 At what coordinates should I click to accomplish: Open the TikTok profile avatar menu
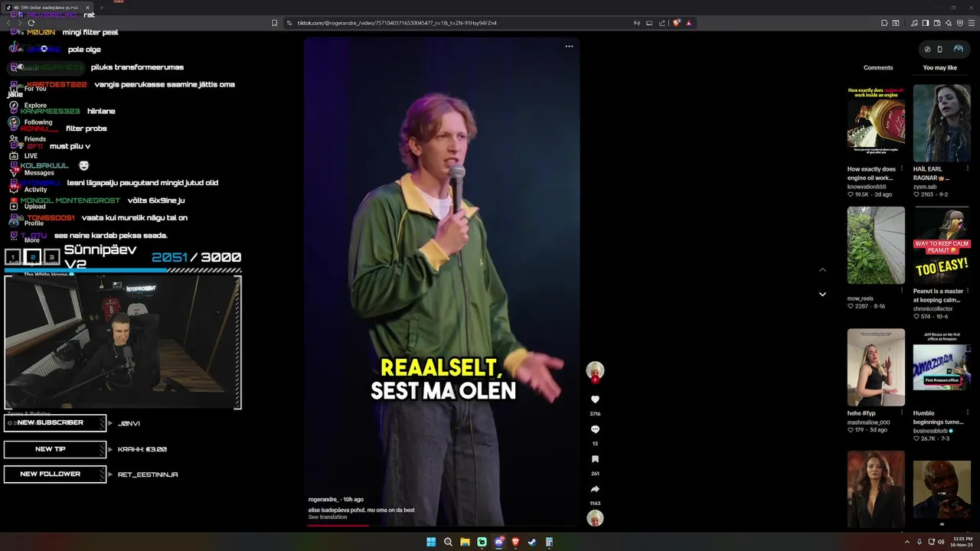(958, 49)
